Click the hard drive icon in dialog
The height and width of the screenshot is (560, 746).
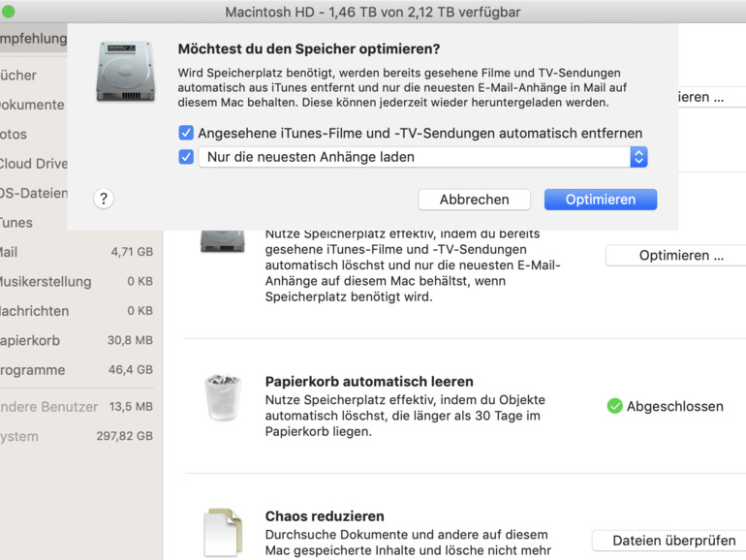(x=125, y=72)
